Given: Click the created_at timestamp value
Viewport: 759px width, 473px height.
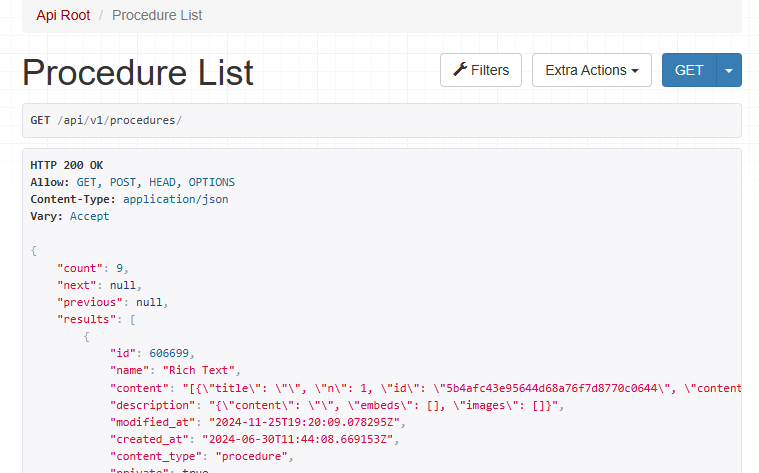Looking at the screenshot, I should click(300, 439).
